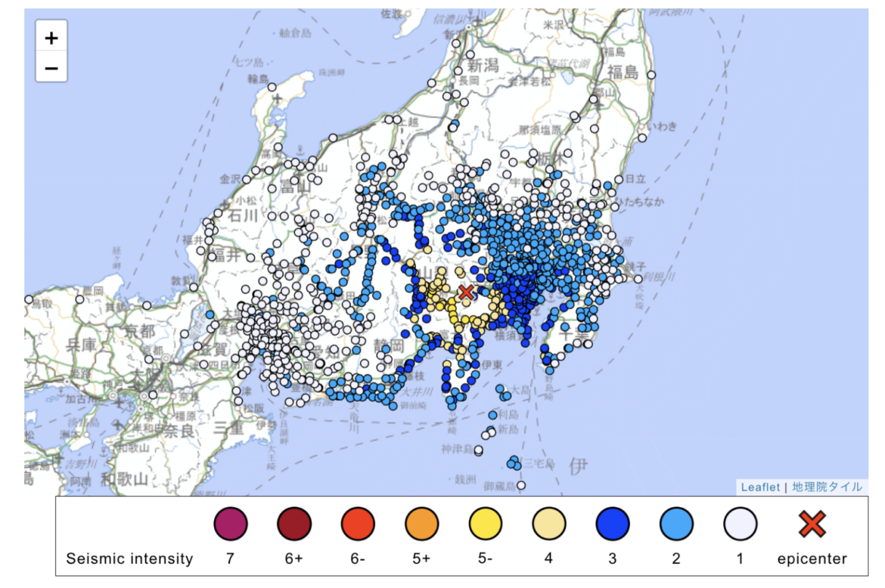The height and width of the screenshot is (588, 885).
Task: Click the legend number 7 label
Action: click(230, 559)
